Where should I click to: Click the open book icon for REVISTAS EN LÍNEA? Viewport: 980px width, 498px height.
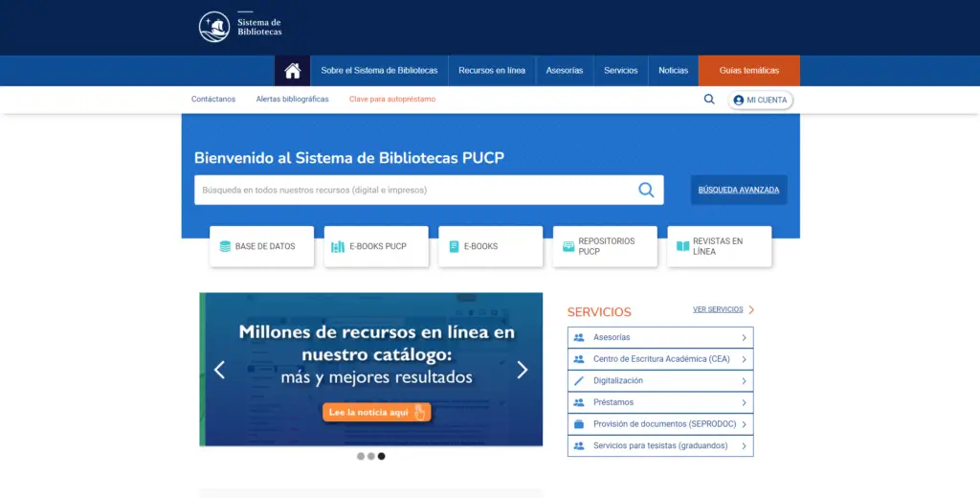[x=682, y=246]
